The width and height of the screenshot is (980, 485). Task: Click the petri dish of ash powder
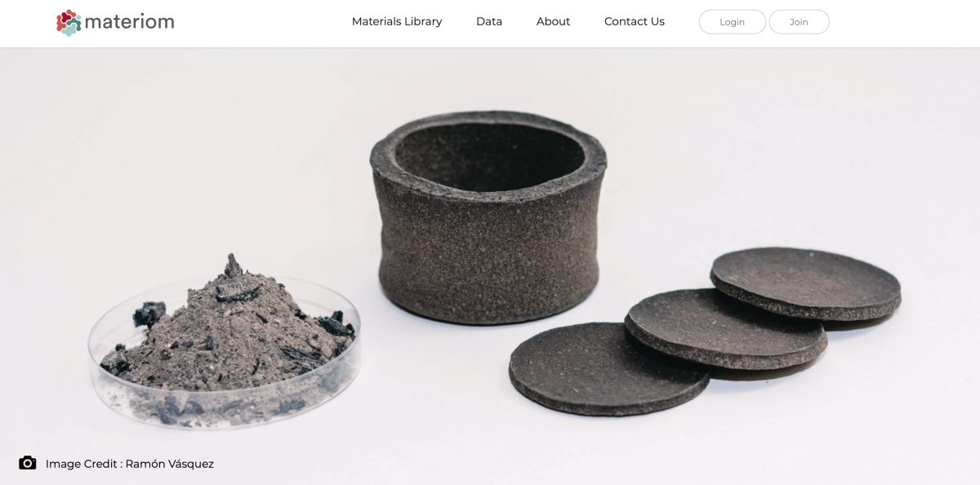(223, 351)
